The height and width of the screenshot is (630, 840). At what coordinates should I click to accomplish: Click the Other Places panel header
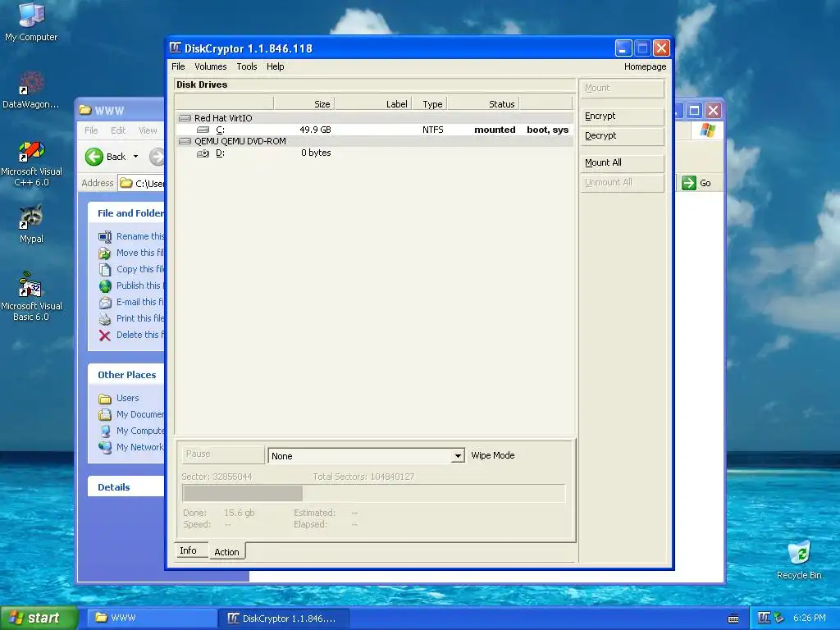click(x=126, y=374)
